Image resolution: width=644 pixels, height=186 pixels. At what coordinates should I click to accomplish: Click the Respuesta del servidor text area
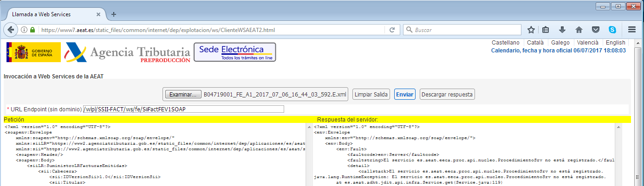pyautogui.click(x=464, y=154)
